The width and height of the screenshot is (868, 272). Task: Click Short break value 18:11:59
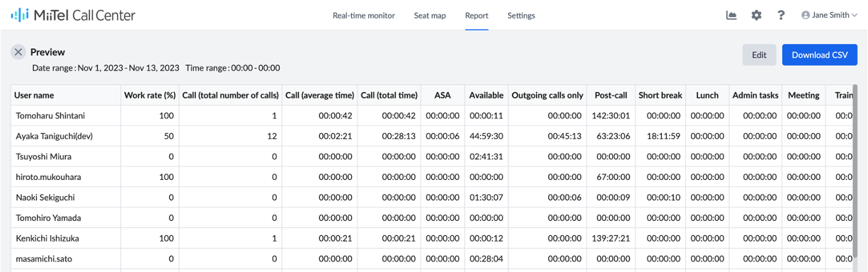click(663, 136)
